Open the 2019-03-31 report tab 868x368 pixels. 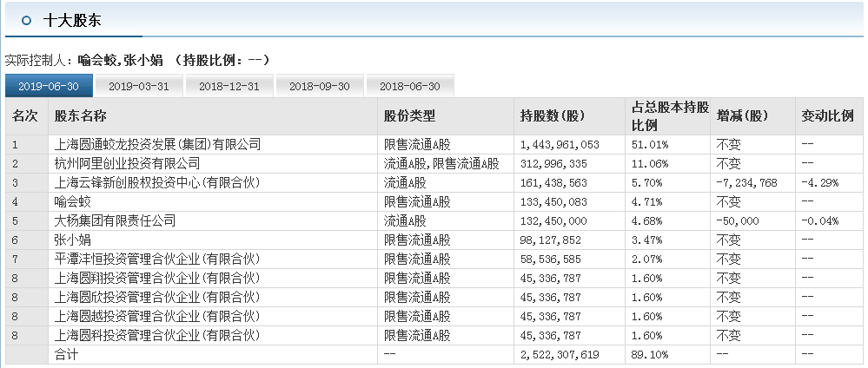(139, 86)
